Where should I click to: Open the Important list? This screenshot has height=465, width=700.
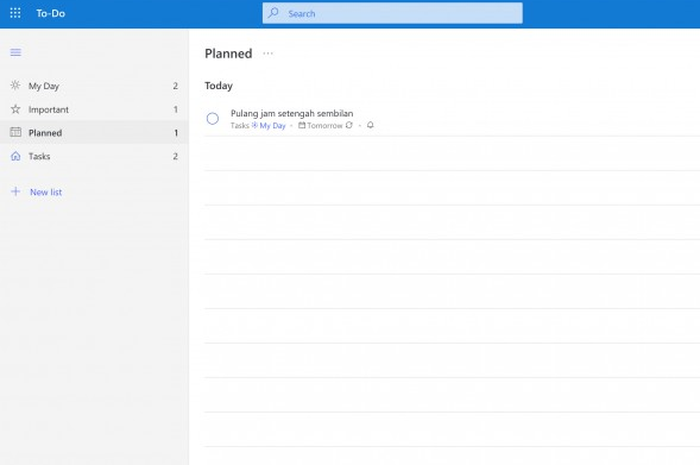tap(94, 109)
